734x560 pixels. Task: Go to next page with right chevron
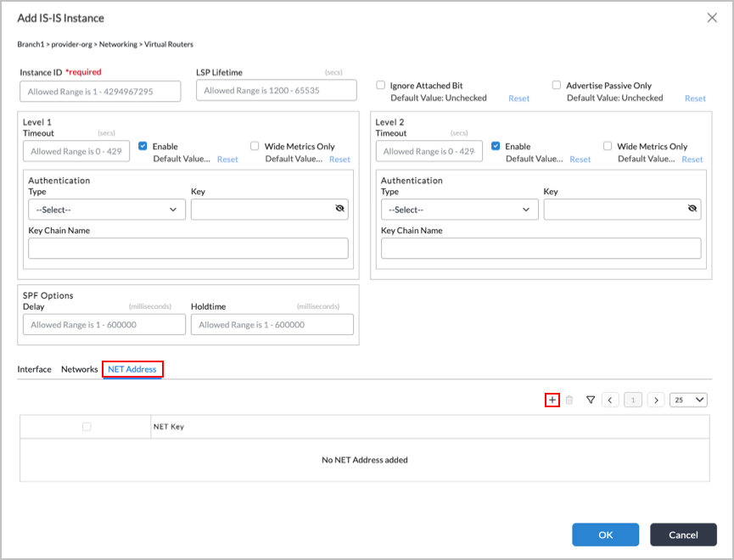coord(656,400)
